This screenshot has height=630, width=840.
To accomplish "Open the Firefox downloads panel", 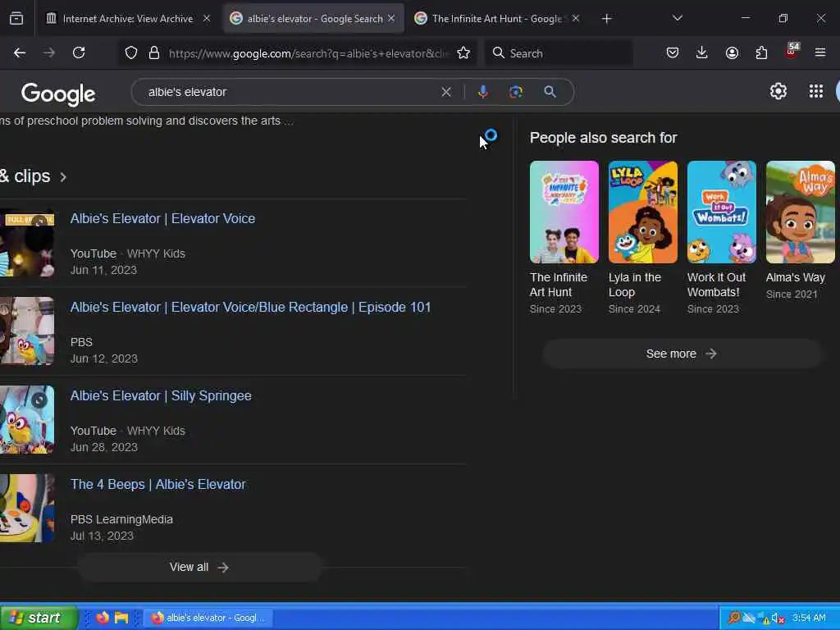I will pyautogui.click(x=702, y=52).
